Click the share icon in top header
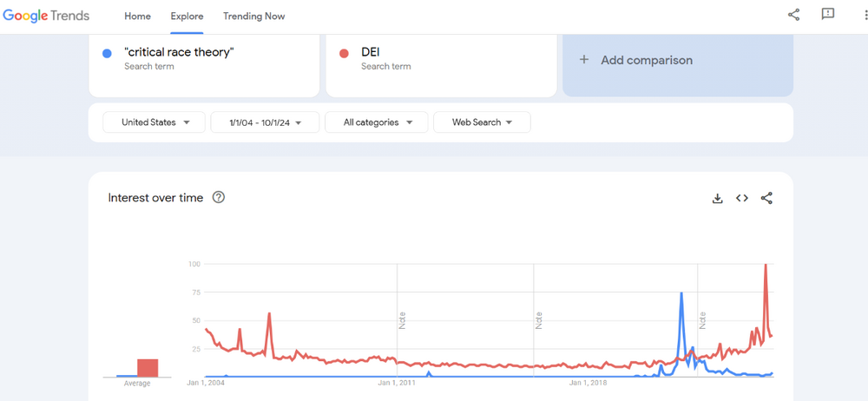Screen dimensions: 868x401 coord(793,15)
